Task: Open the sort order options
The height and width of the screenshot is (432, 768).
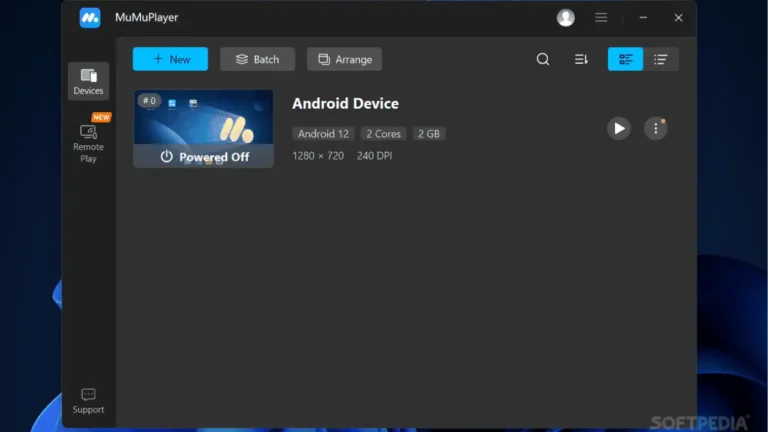Action: (581, 59)
